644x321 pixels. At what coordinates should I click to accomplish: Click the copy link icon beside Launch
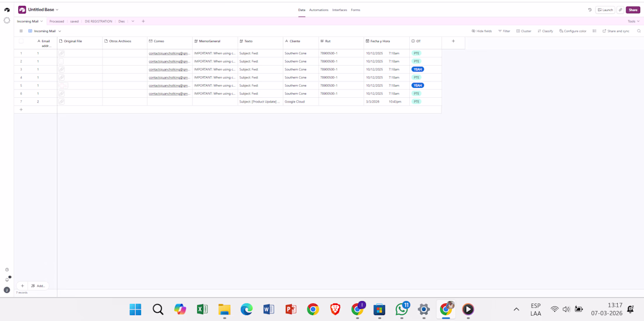[620, 10]
